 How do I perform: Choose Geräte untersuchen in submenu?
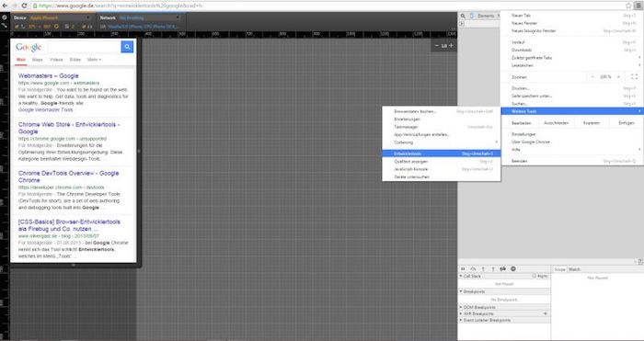click(x=441, y=176)
